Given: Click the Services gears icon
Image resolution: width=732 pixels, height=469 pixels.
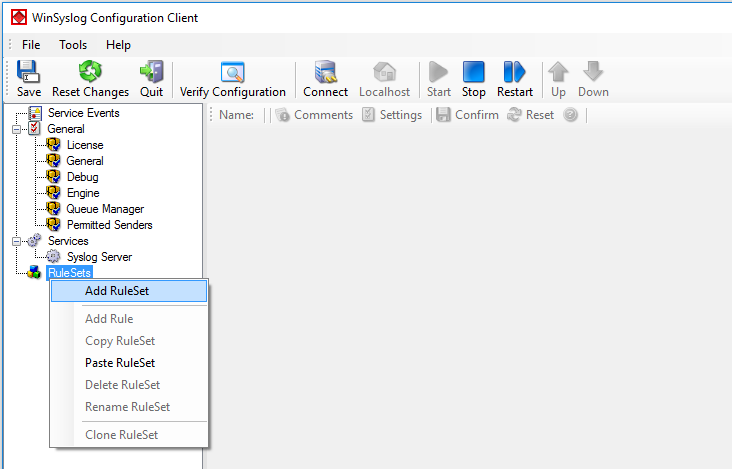Looking at the screenshot, I should [x=34, y=240].
